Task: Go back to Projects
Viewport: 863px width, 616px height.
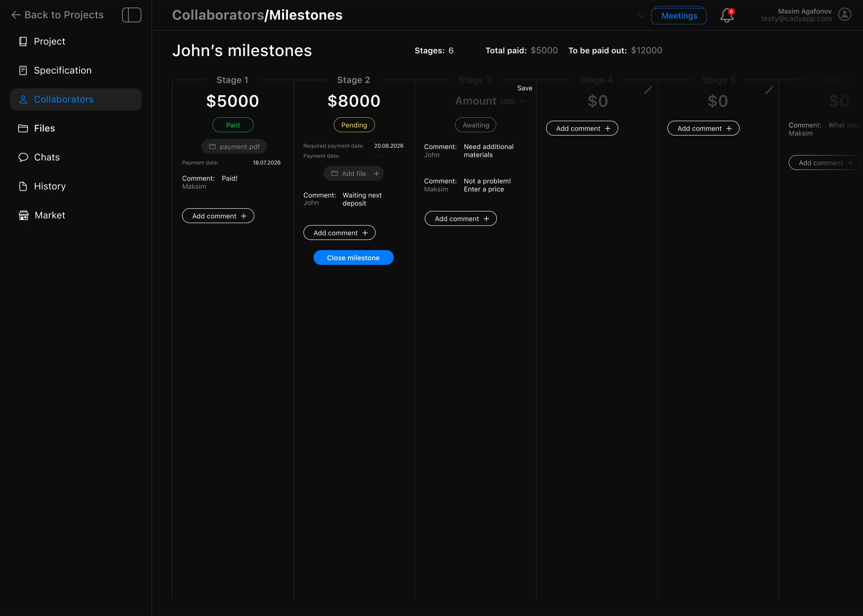Action: pos(58,15)
